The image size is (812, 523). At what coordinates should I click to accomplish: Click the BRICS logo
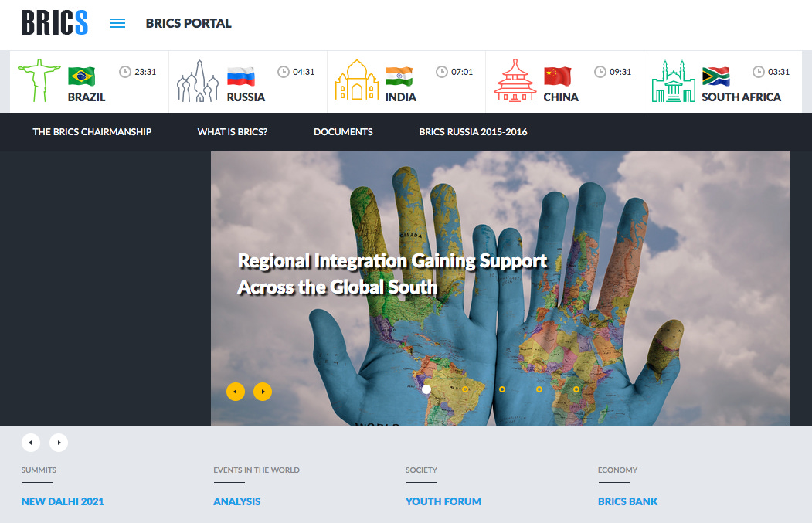tap(54, 22)
